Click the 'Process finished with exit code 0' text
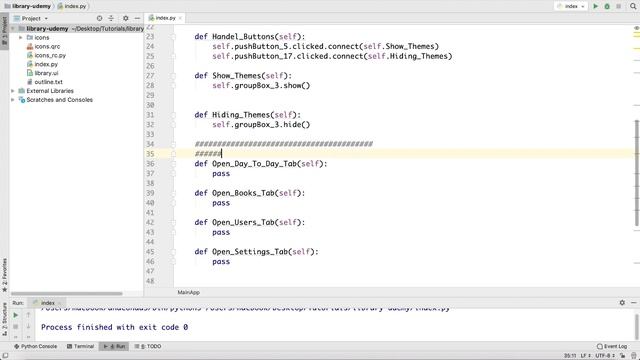Image resolution: width=640 pixels, height=360 pixels. [x=114, y=327]
